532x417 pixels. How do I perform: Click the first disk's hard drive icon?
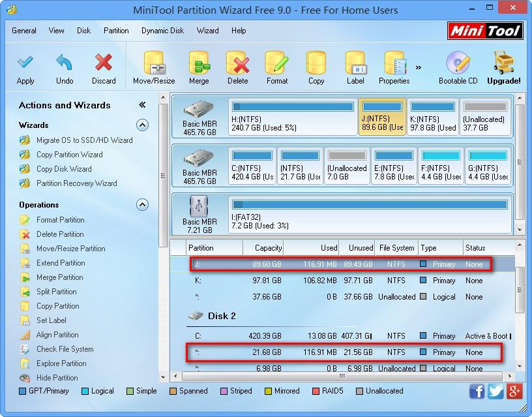point(199,110)
